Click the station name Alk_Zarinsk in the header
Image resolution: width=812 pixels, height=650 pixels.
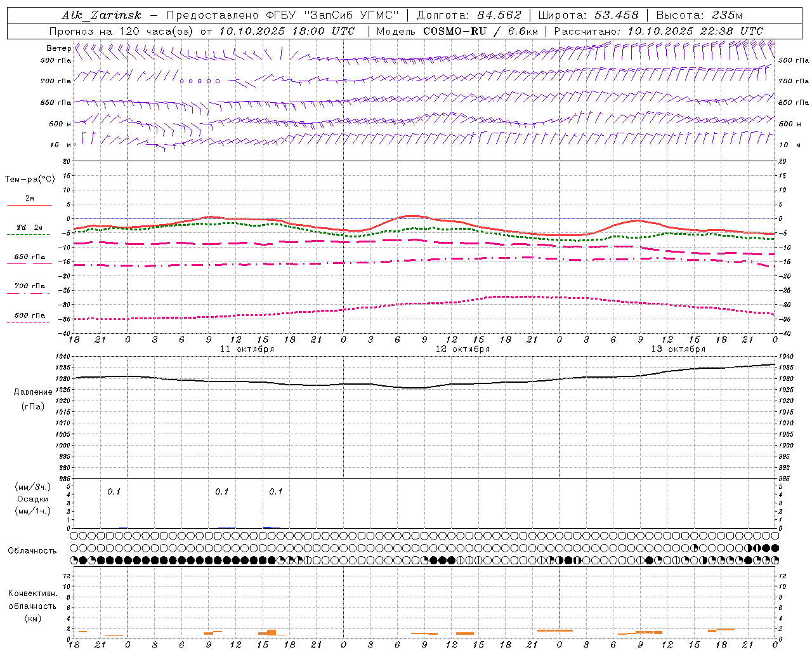[x=101, y=15]
